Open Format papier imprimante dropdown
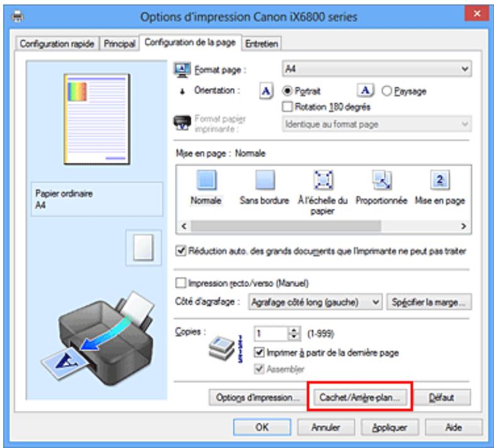The width and height of the screenshot is (494, 448). 377,124
